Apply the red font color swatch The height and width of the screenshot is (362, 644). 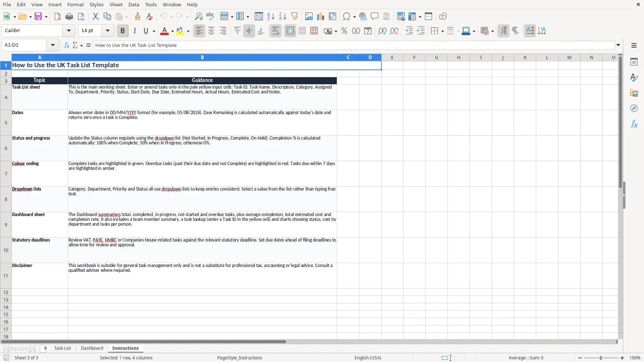(x=164, y=31)
